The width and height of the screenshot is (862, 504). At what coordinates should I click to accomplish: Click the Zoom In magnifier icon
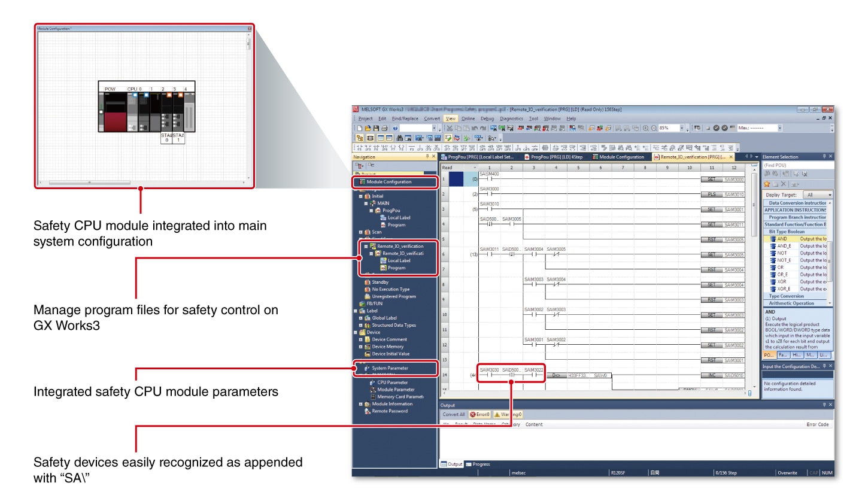pos(645,128)
